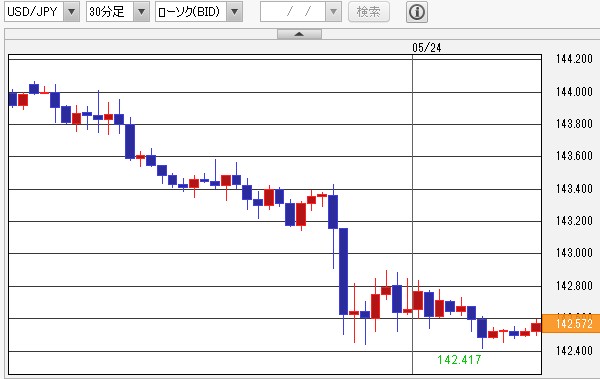Expand the USD/JPY currency pair dropdown
The height and width of the screenshot is (379, 600).
[71, 12]
